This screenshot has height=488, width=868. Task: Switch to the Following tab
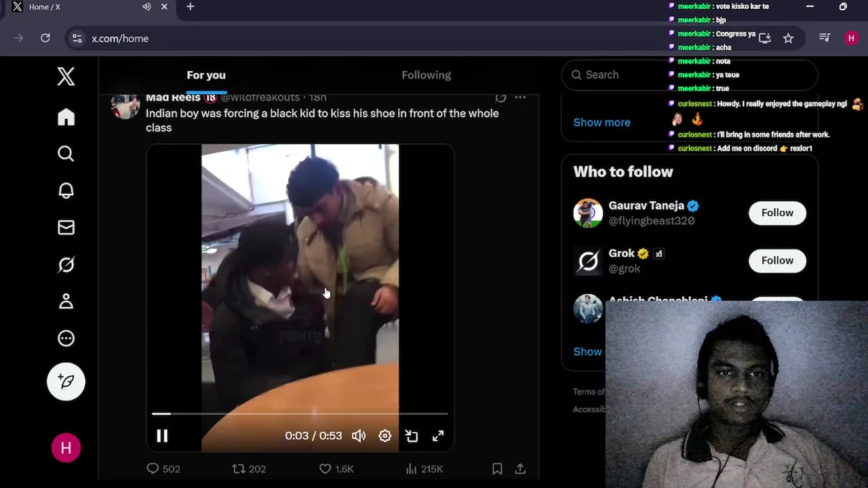click(426, 75)
